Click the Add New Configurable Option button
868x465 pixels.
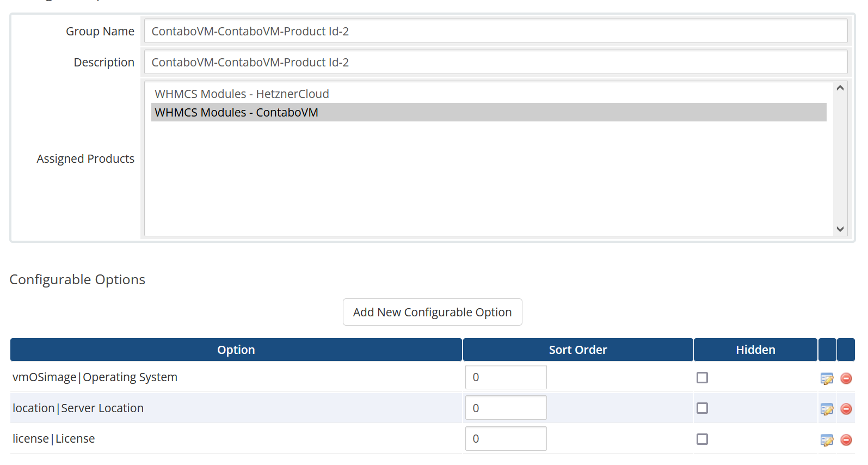tap(432, 312)
